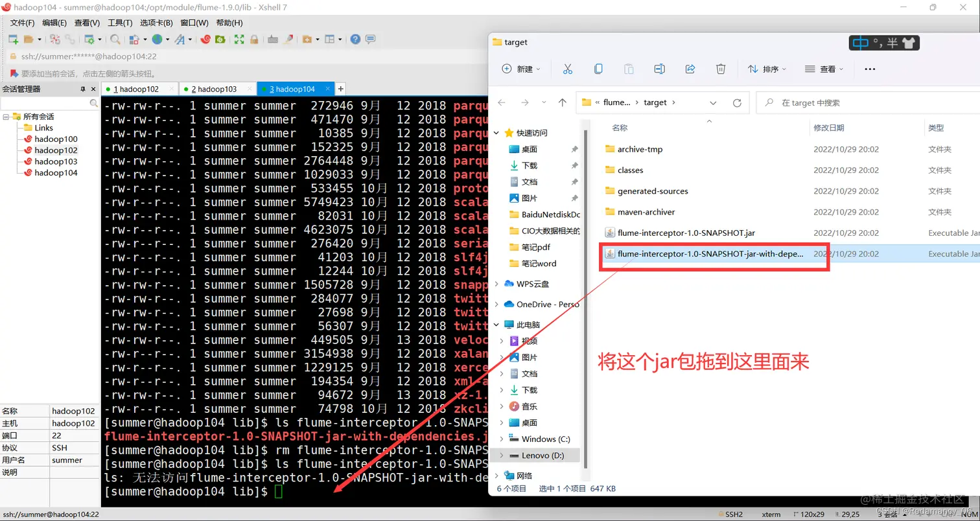Click the Rename icon in Explorer toolbar
This screenshot has width=980, height=521.
point(659,69)
